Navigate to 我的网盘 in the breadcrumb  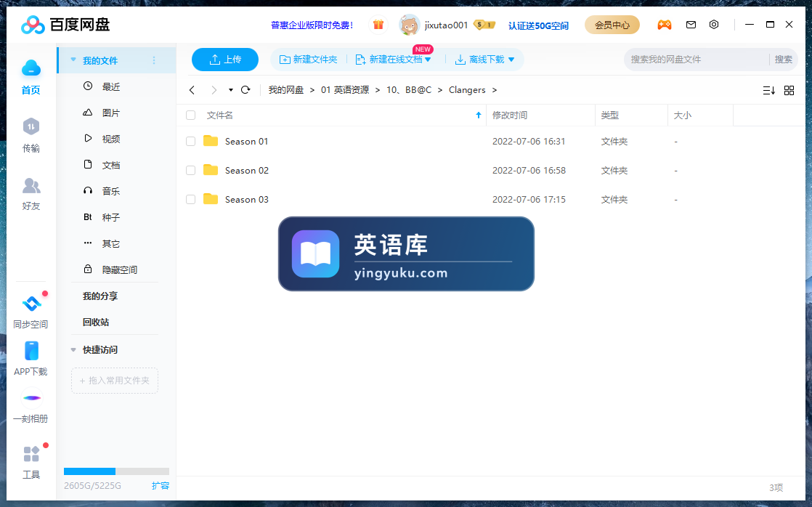pyautogui.click(x=286, y=90)
